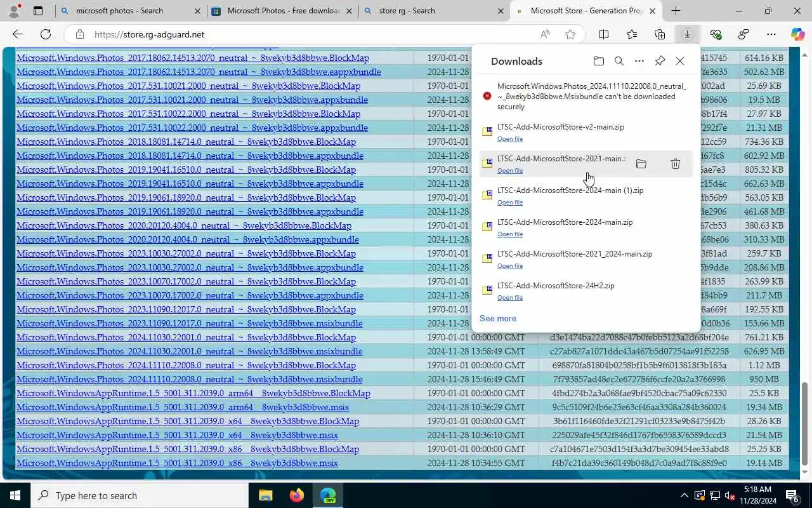Go back to the previous page
812x508 pixels.
tap(18, 34)
